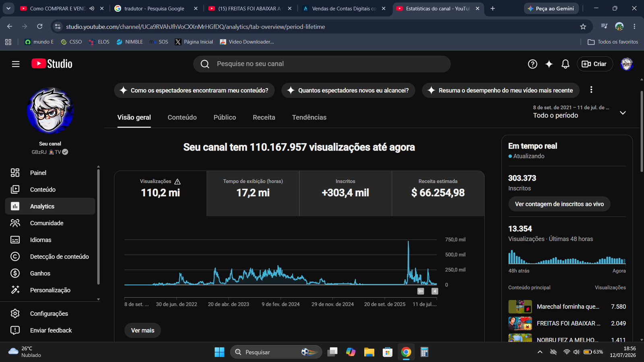
Task: Switch to the Público tab
Action: click(225, 117)
